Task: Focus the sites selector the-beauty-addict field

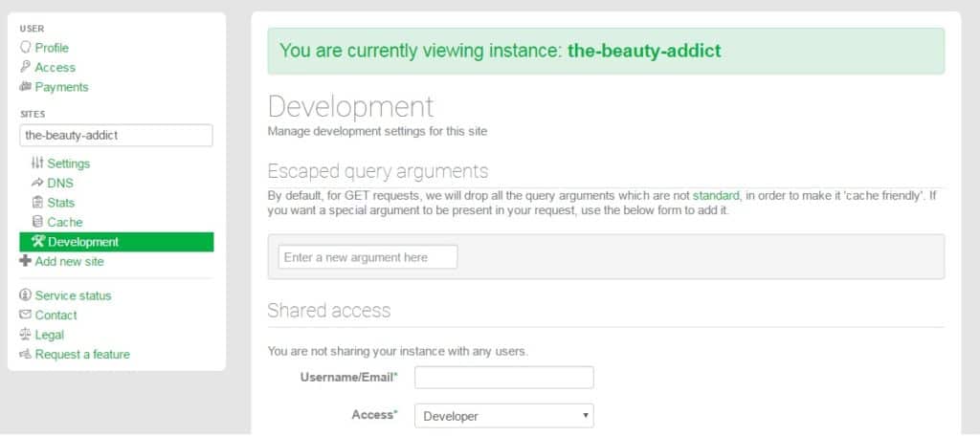Action: (116, 135)
